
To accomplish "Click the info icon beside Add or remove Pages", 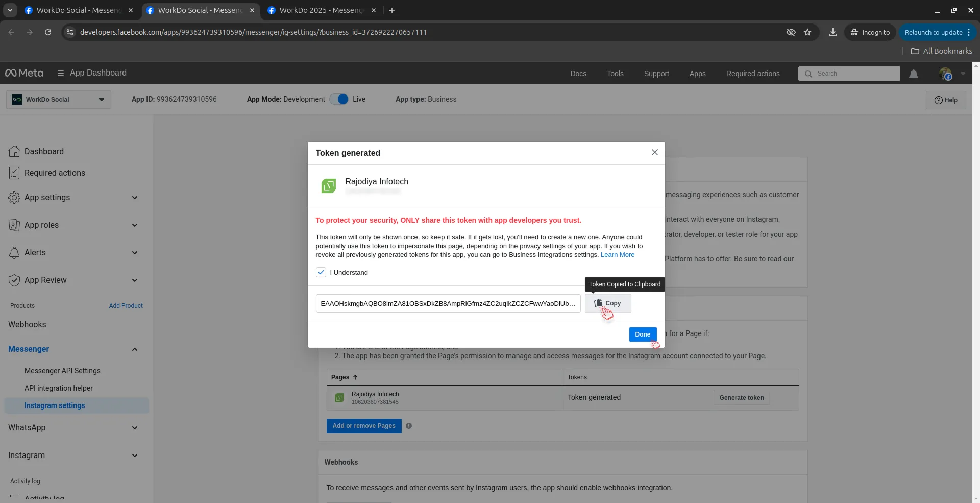I will pos(409,426).
